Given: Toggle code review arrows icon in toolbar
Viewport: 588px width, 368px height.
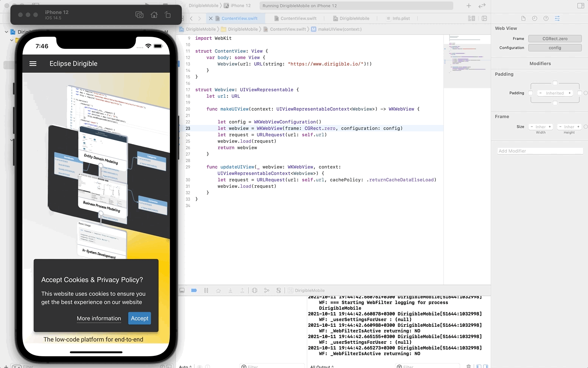Looking at the screenshot, I should [x=482, y=6].
